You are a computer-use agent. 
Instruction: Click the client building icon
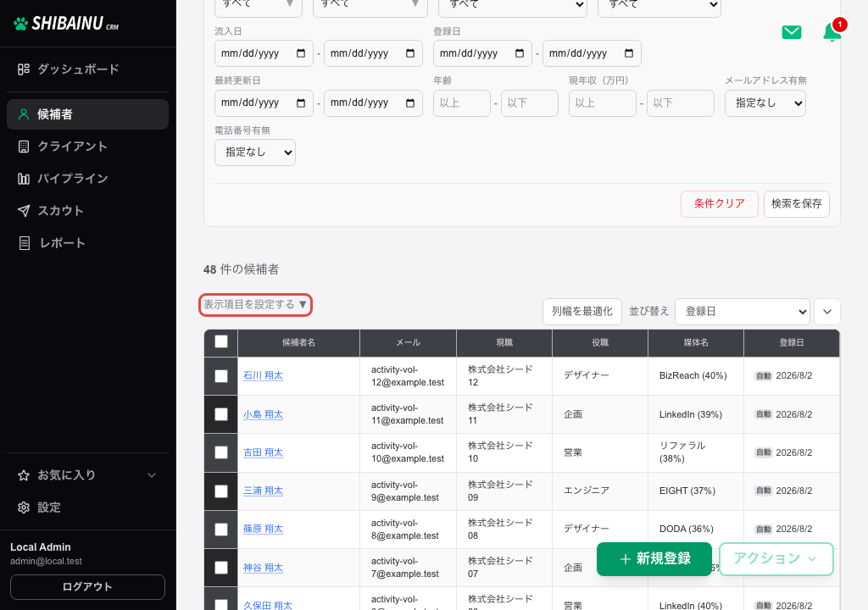click(x=23, y=146)
